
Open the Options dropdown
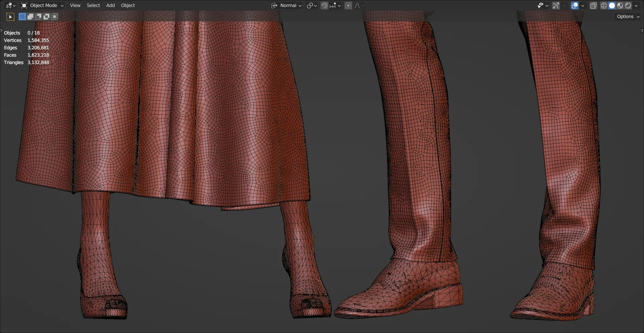(628, 16)
